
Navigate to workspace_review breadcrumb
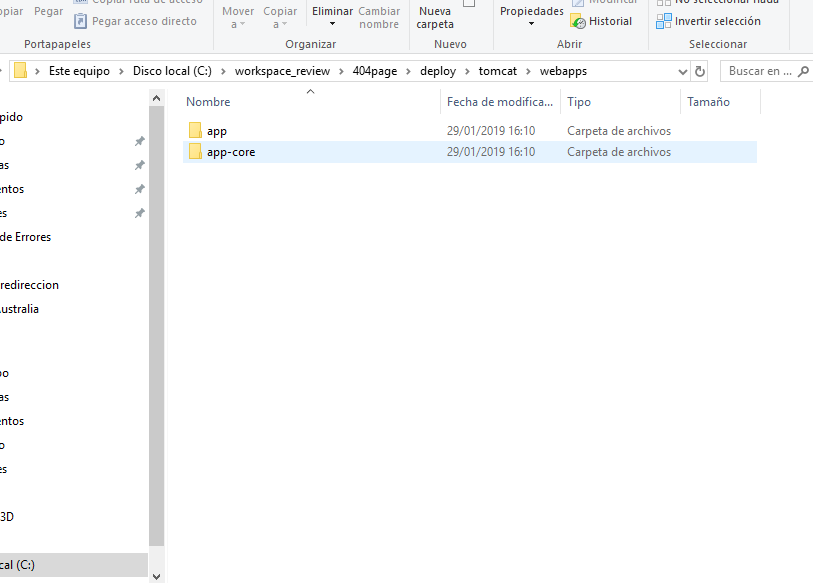(282, 71)
